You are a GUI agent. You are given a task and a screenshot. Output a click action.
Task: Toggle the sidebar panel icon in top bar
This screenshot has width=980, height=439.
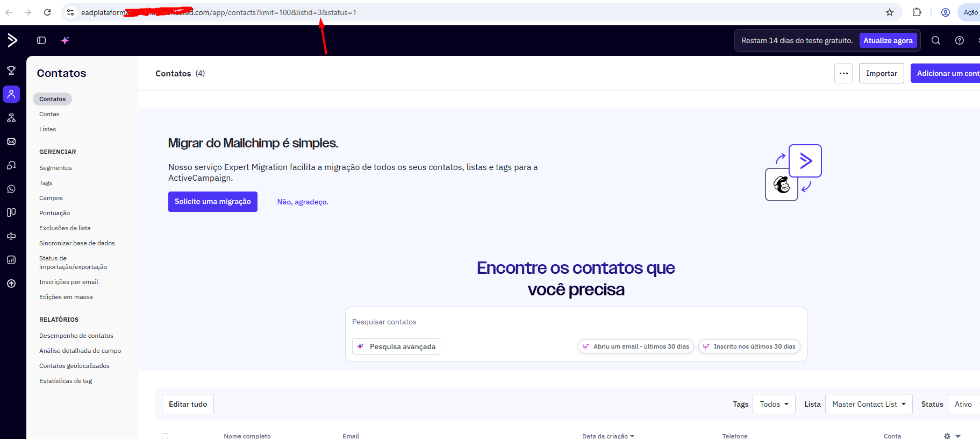(x=41, y=40)
